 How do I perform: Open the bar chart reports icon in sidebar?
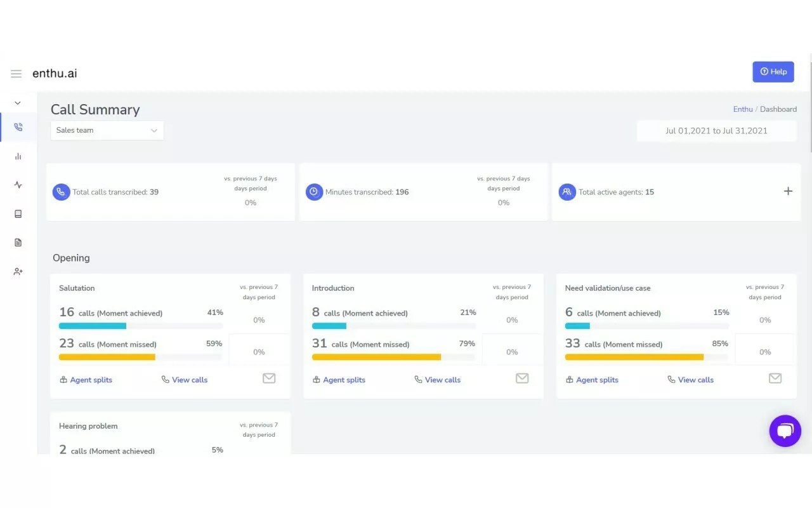click(x=17, y=156)
